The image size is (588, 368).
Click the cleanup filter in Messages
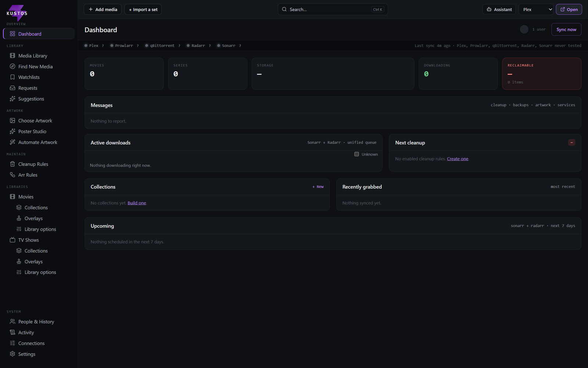pos(498,105)
